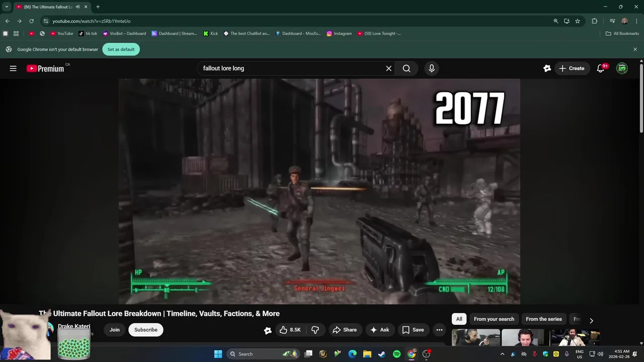Open media controls in the Chrome toolbar
This screenshot has height=362, width=644.
(x=612, y=21)
